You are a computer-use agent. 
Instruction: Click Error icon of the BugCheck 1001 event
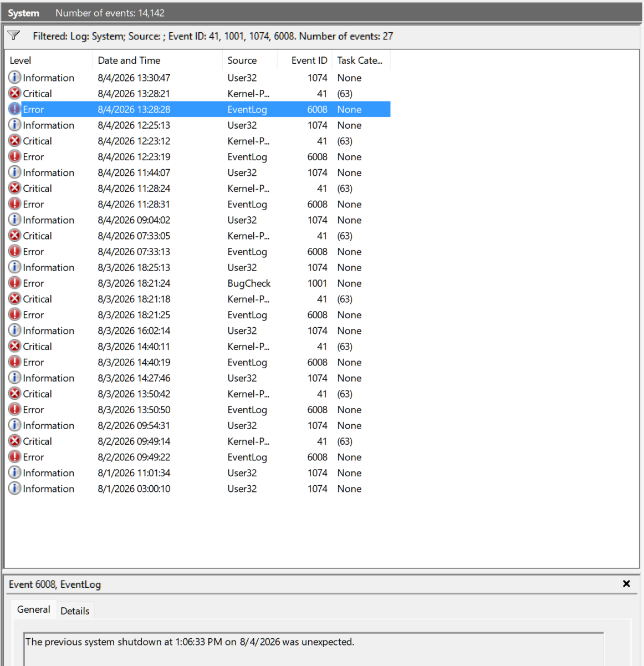click(15, 283)
